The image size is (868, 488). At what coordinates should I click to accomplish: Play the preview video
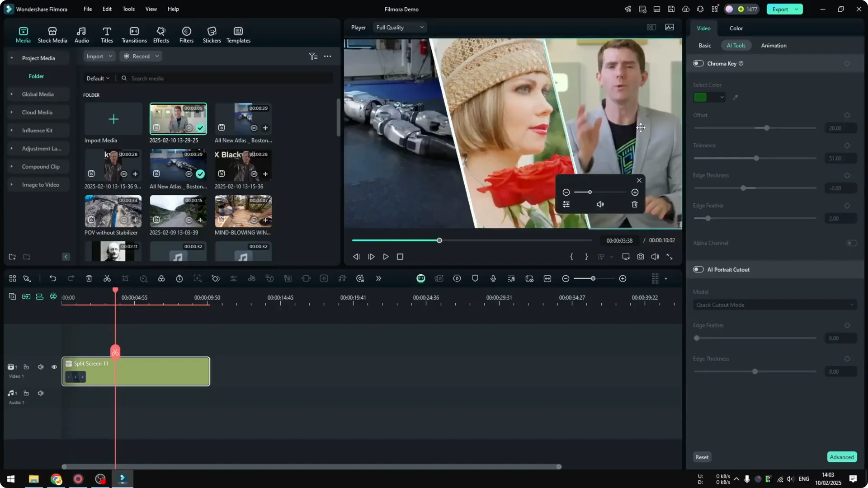(386, 257)
